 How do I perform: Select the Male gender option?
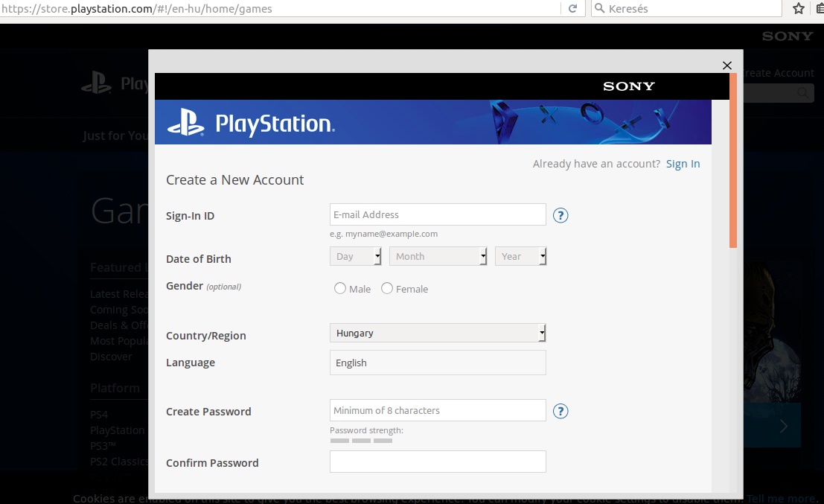[340, 289]
